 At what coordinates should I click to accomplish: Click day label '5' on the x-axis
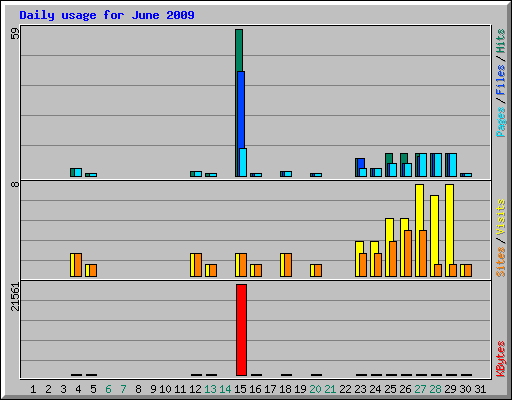[93, 389]
